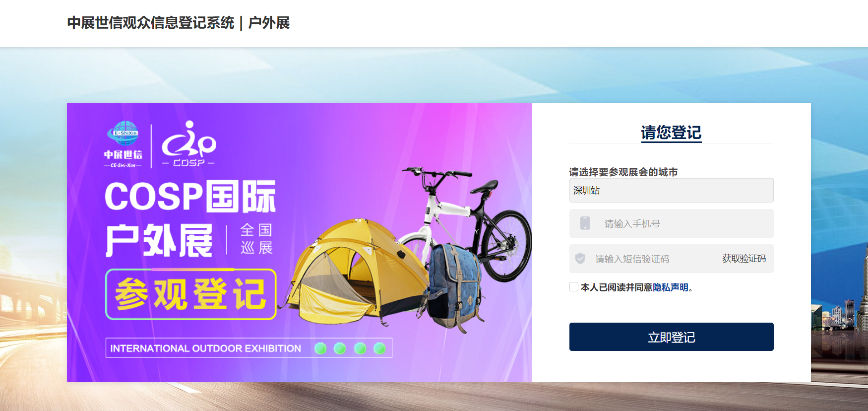This screenshot has height=411, width=868.
Task: Click the 参观登记 yellow banner badge
Action: click(x=191, y=294)
